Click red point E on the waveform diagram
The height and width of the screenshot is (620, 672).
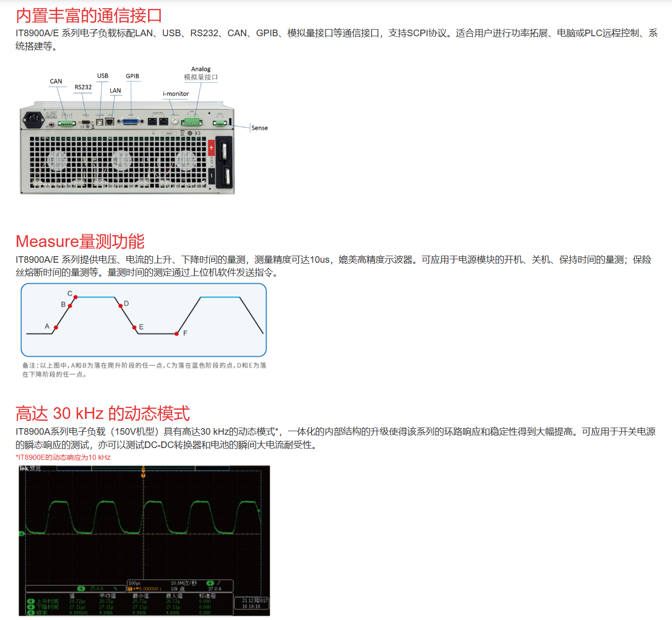coord(135,327)
